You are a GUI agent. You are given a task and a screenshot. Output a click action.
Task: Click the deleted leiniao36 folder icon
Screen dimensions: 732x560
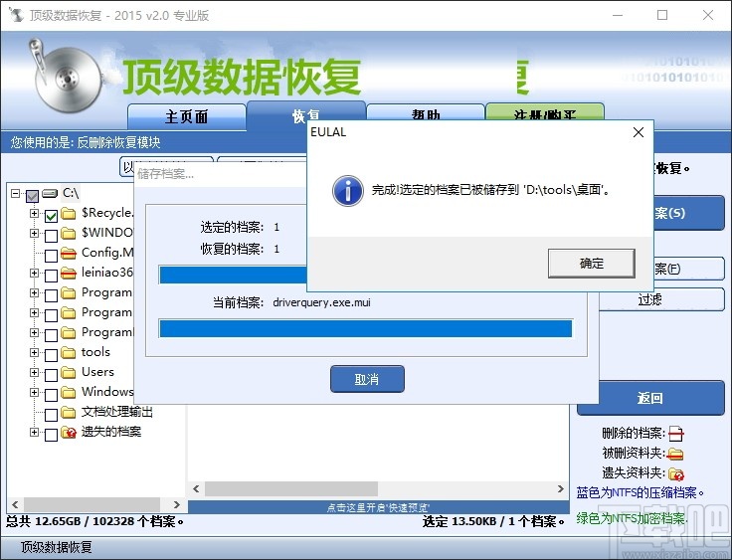69,273
